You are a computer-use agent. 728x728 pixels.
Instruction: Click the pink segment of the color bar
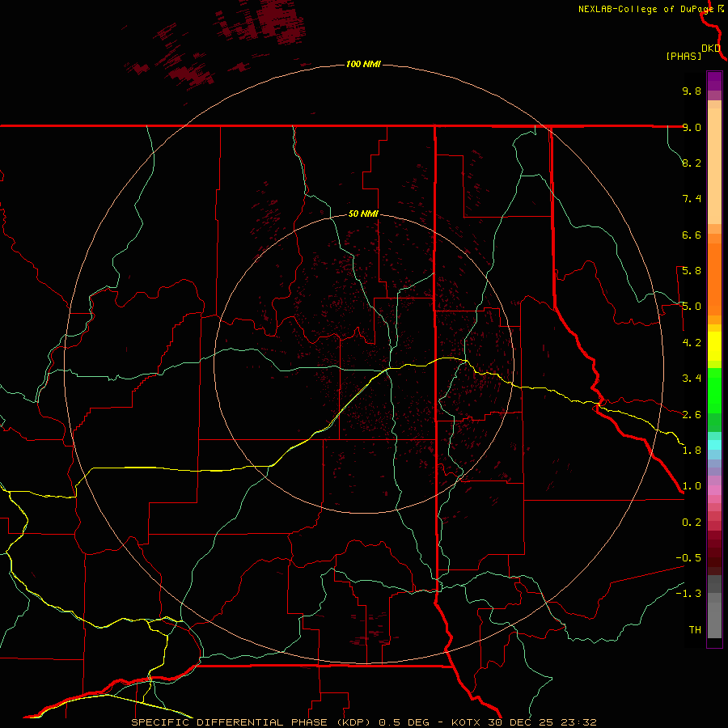click(x=714, y=490)
